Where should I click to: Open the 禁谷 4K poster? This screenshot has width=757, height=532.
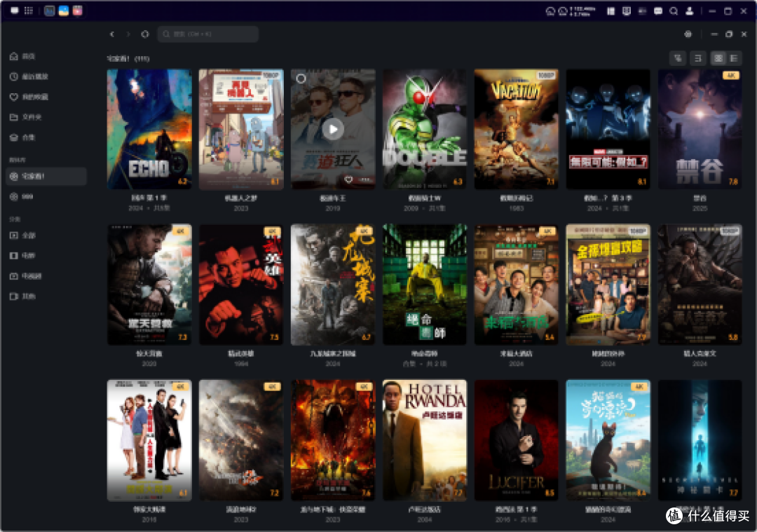tap(700, 129)
